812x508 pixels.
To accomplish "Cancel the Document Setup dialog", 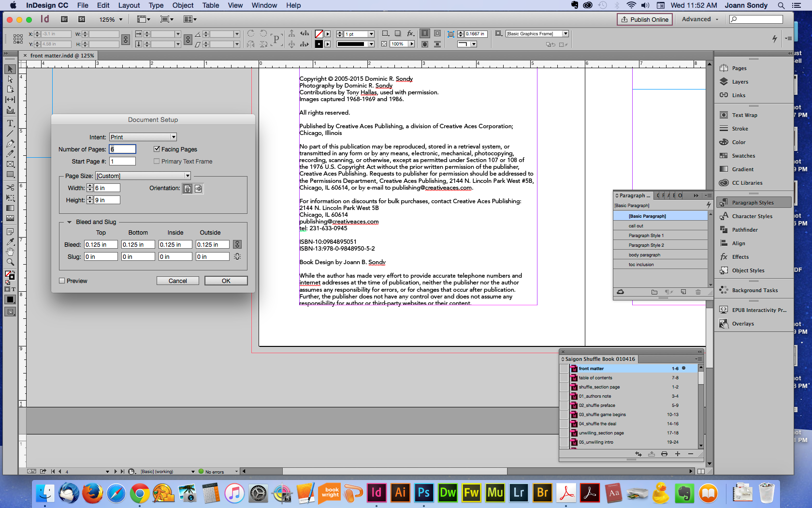I will [x=177, y=281].
